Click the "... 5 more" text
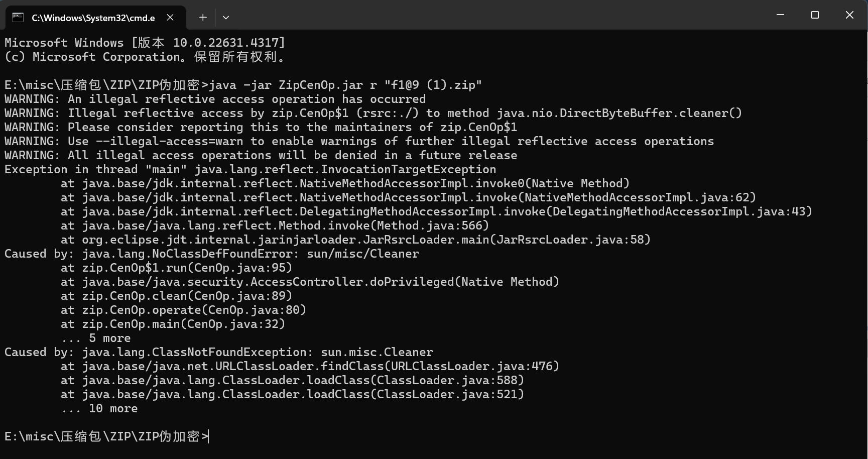The width and height of the screenshot is (868, 459). 95,338
